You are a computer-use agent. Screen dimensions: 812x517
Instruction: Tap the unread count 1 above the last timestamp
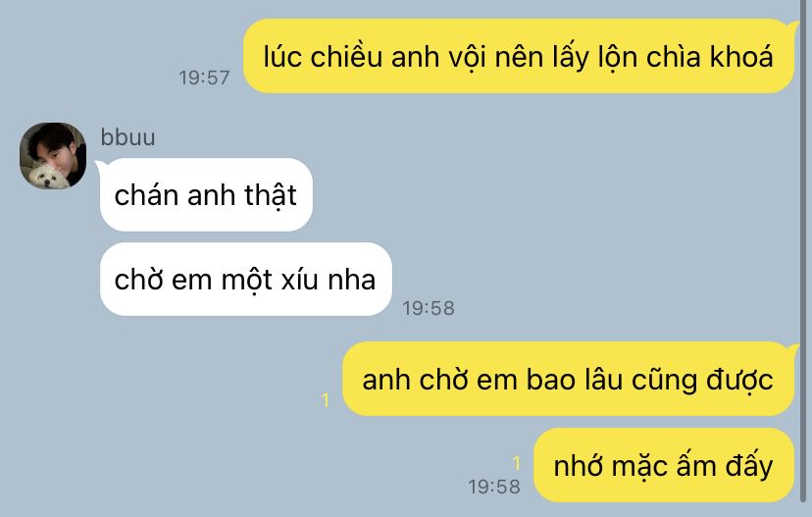516,463
